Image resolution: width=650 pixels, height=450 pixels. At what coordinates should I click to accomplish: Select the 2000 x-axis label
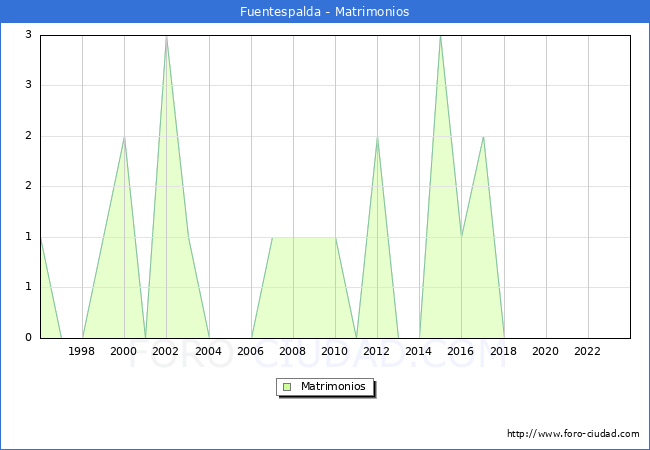(124, 351)
